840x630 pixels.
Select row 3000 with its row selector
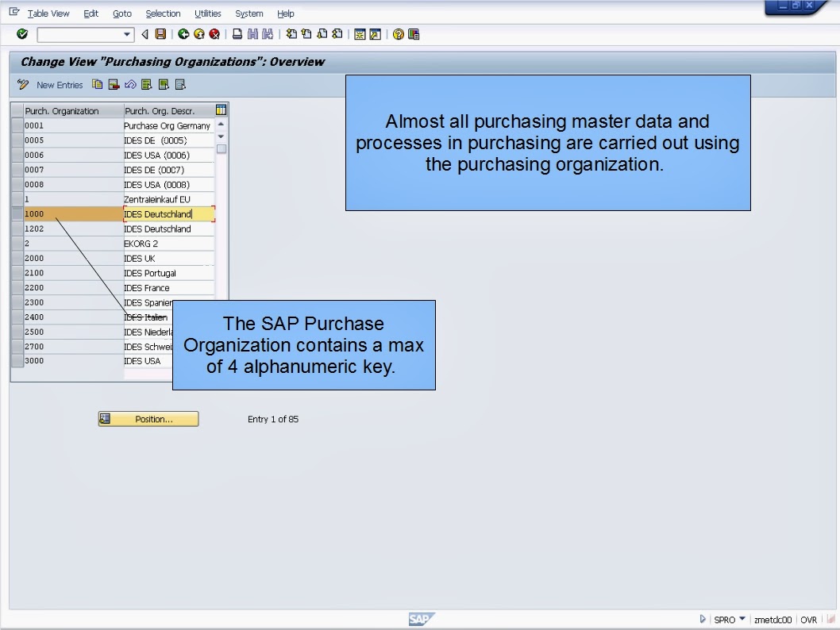17,361
